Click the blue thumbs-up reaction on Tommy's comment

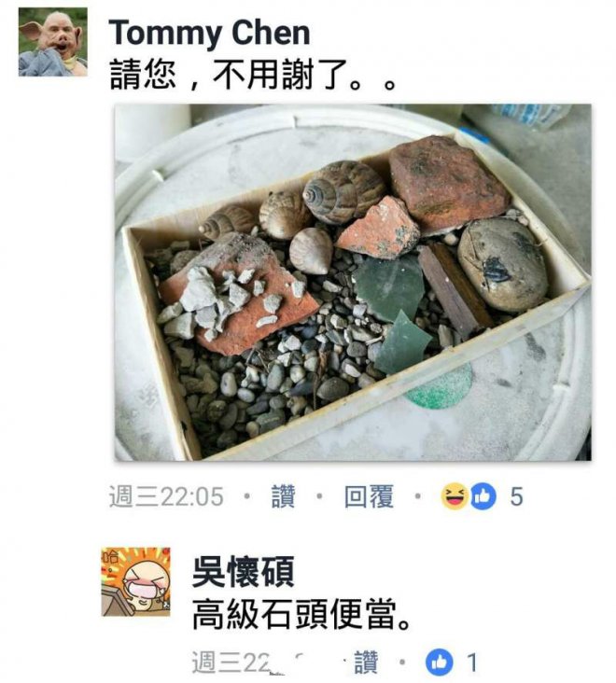483,496
